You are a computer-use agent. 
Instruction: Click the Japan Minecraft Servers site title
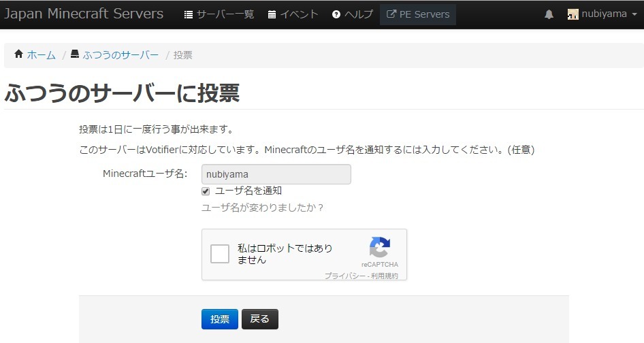tap(84, 14)
